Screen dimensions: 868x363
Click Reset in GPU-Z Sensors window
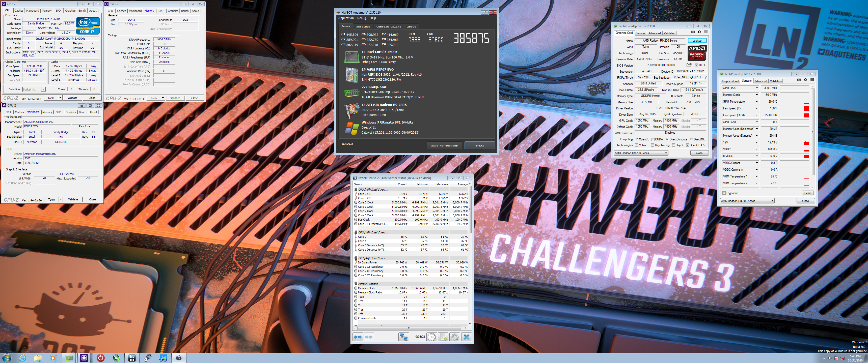point(807,193)
